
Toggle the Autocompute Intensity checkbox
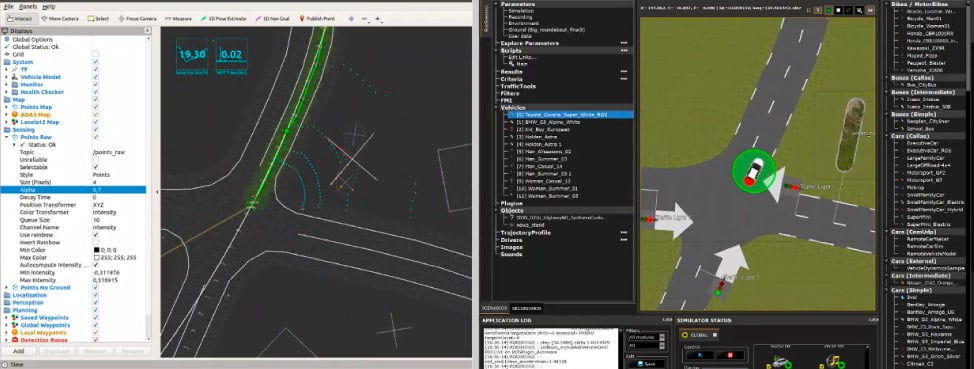(x=95, y=265)
